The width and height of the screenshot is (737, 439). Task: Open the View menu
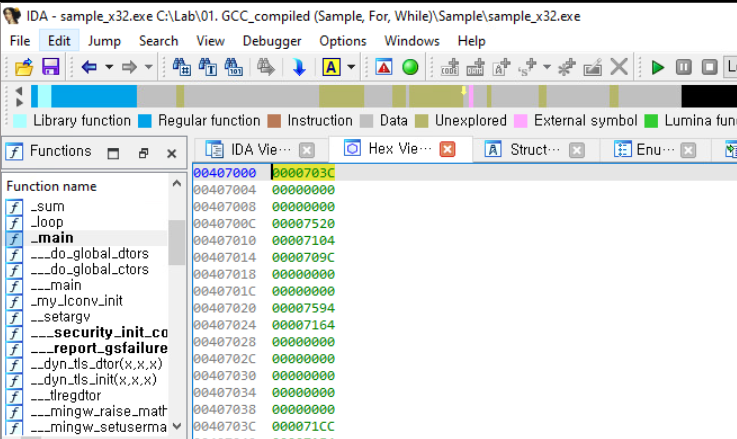click(x=210, y=41)
